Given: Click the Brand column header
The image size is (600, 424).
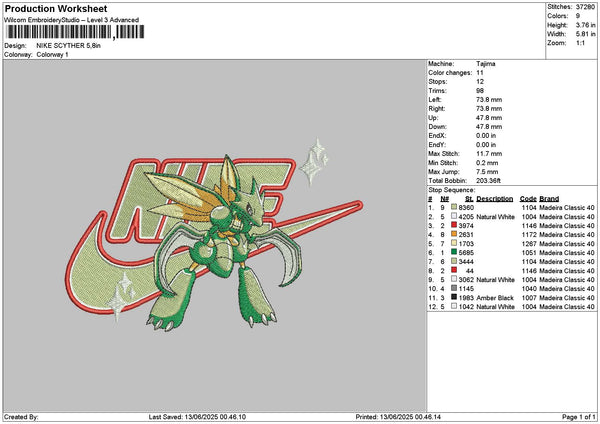Looking at the screenshot, I should click(549, 199).
